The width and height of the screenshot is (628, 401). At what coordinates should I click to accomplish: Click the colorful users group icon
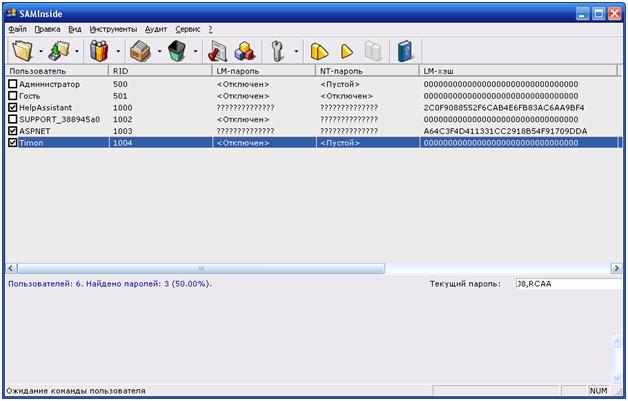pos(99,51)
